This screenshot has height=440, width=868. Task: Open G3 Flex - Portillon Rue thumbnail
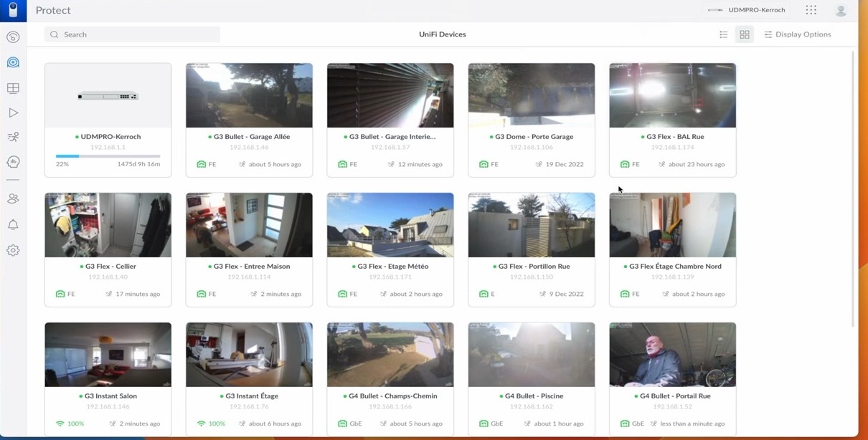(532, 225)
